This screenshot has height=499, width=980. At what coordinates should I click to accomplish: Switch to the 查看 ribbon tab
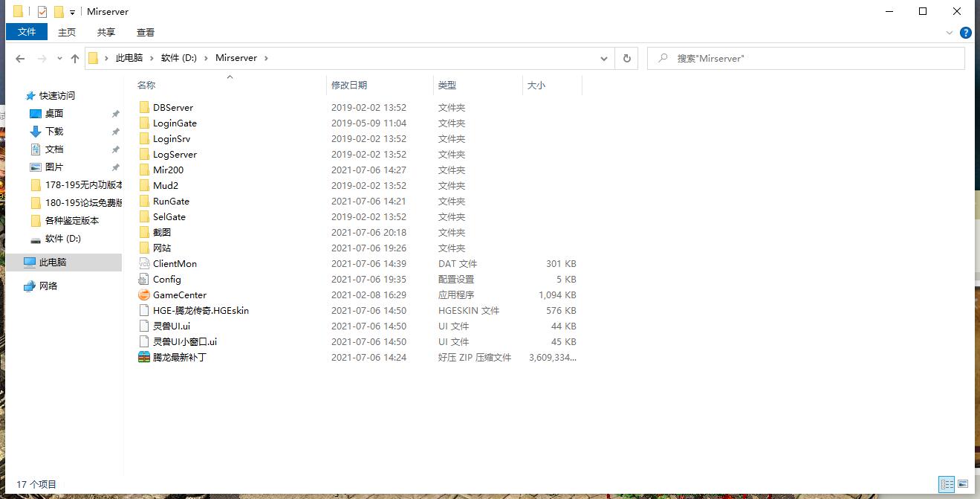pyautogui.click(x=146, y=32)
